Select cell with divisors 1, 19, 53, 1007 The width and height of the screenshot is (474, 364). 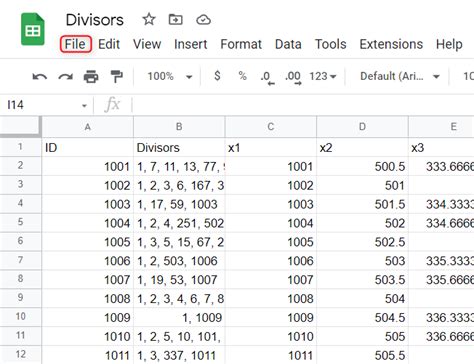coord(179,279)
